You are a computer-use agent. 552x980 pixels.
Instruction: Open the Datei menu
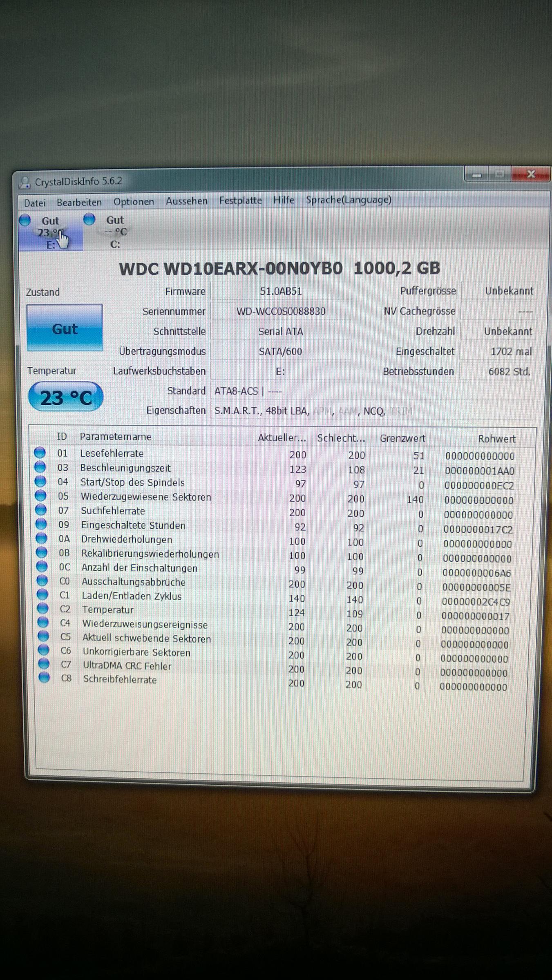34,203
